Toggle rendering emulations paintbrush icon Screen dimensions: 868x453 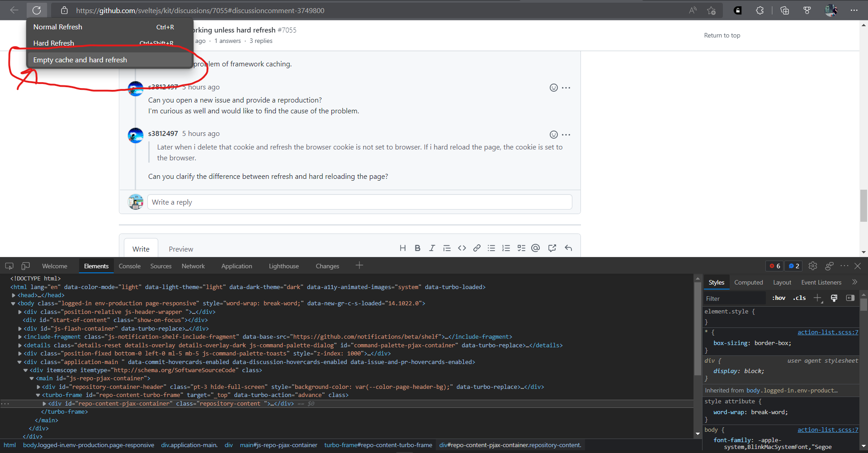(834, 298)
